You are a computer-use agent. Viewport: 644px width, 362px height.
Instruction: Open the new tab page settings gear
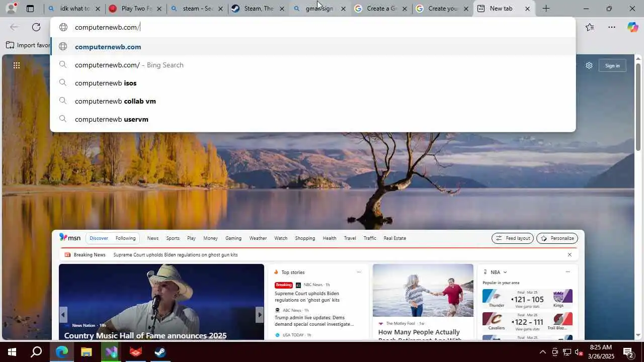tap(589, 65)
